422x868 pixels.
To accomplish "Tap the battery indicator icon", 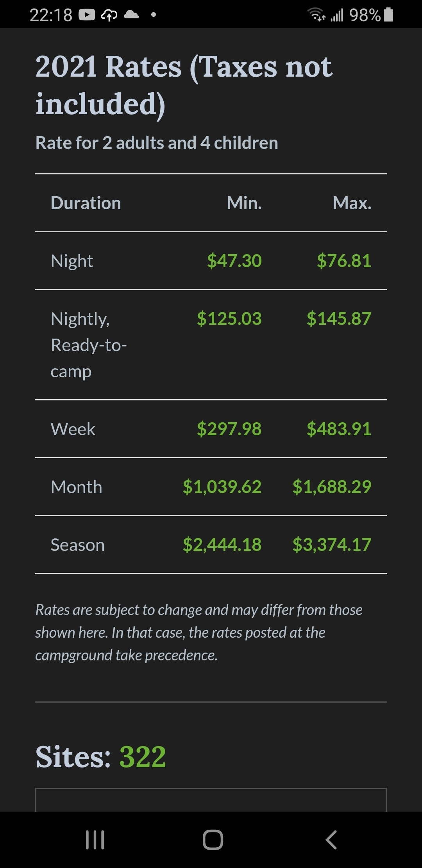I will coord(388,15).
